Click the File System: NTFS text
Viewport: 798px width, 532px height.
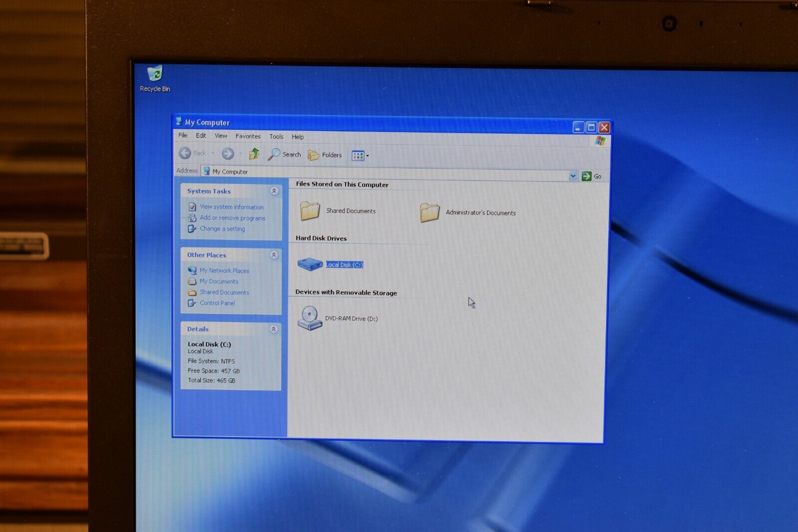pos(211,361)
